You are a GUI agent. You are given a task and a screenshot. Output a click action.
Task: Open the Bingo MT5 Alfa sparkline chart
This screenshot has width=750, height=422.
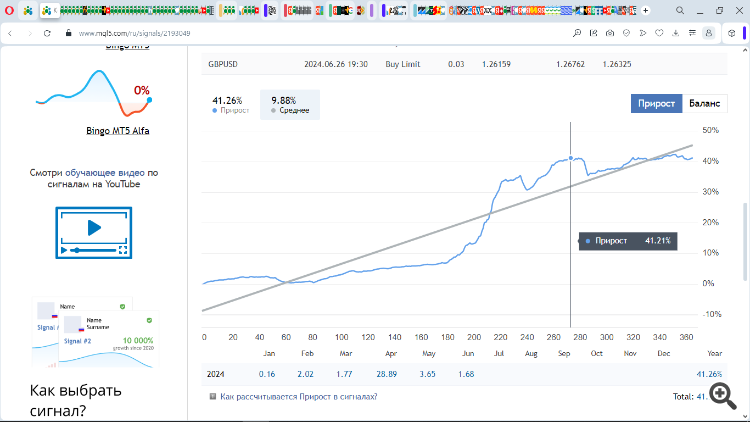click(94, 93)
